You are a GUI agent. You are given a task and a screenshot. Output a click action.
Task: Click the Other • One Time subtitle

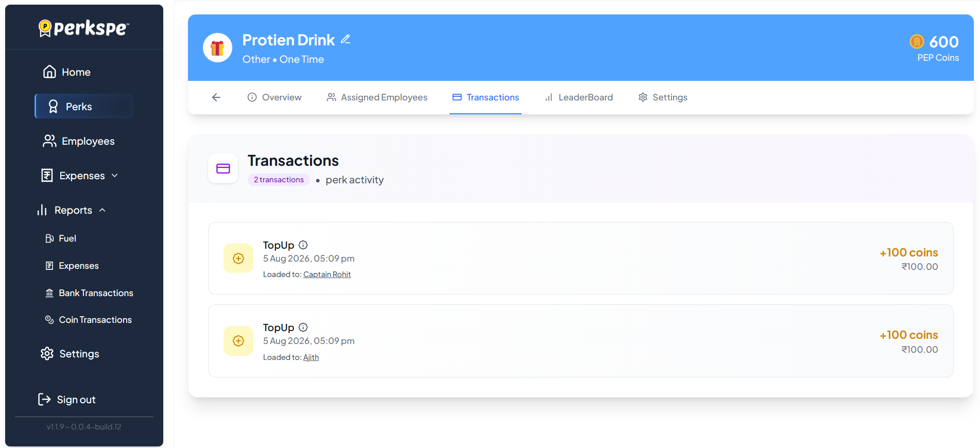(x=283, y=59)
